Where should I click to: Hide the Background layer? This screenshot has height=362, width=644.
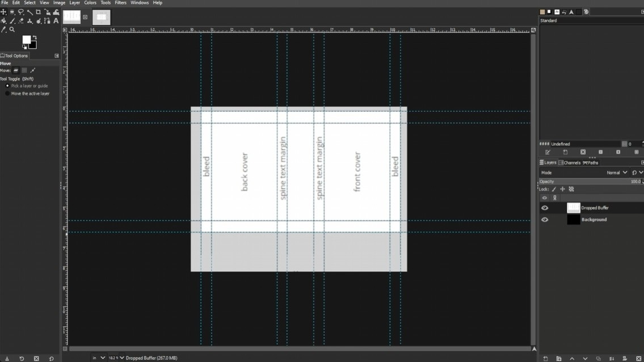(x=545, y=220)
